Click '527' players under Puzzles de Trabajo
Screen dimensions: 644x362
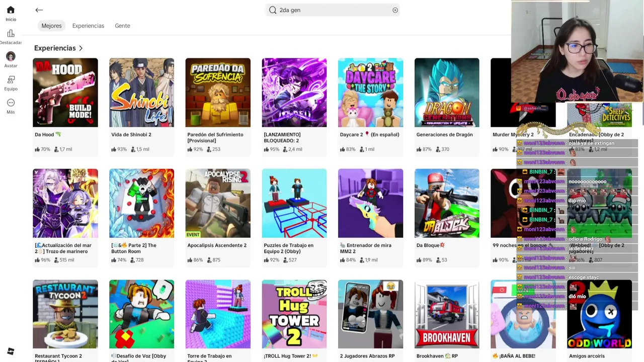click(x=290, y=260)
